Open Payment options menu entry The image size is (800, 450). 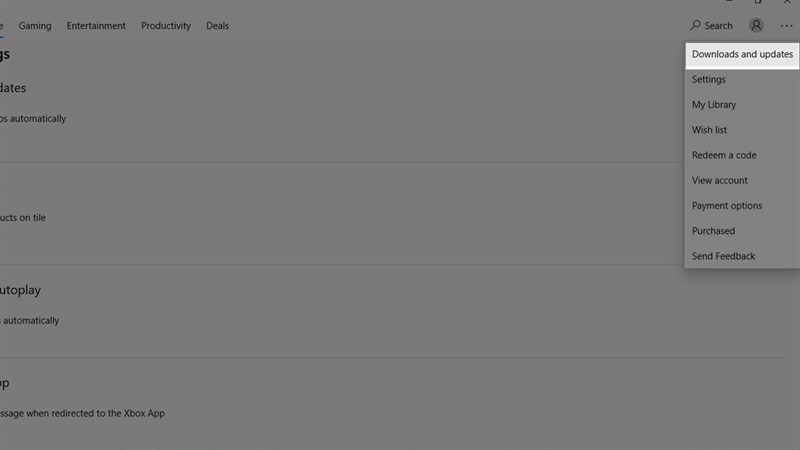click(x=742, y=206)
